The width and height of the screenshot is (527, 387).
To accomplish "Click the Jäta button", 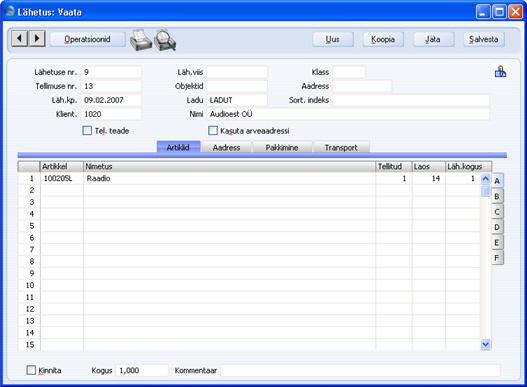I will [433, 39].
